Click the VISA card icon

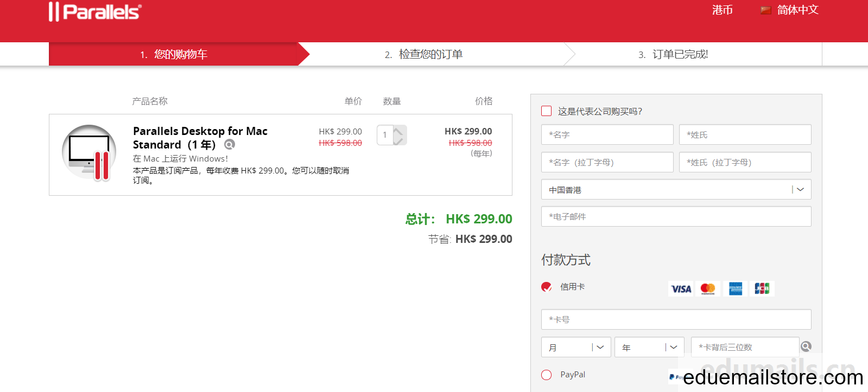click(x=681, y=289)
